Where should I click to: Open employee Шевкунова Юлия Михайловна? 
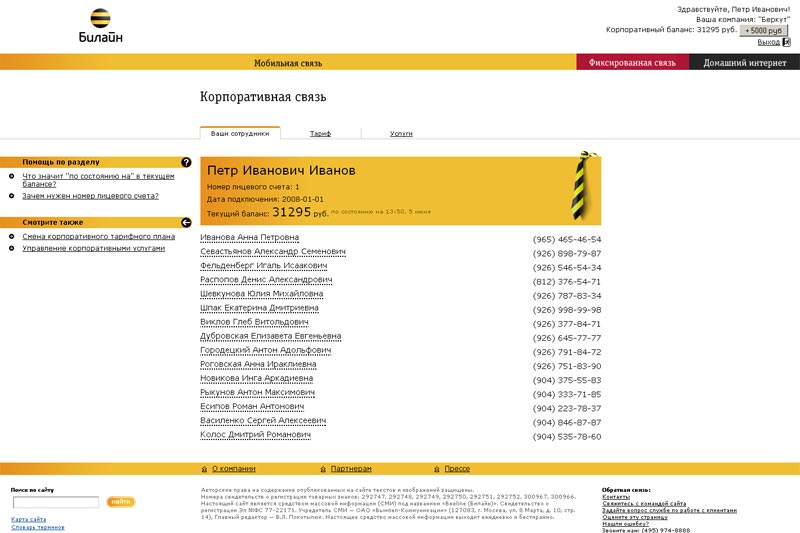(x=262, y=294)
